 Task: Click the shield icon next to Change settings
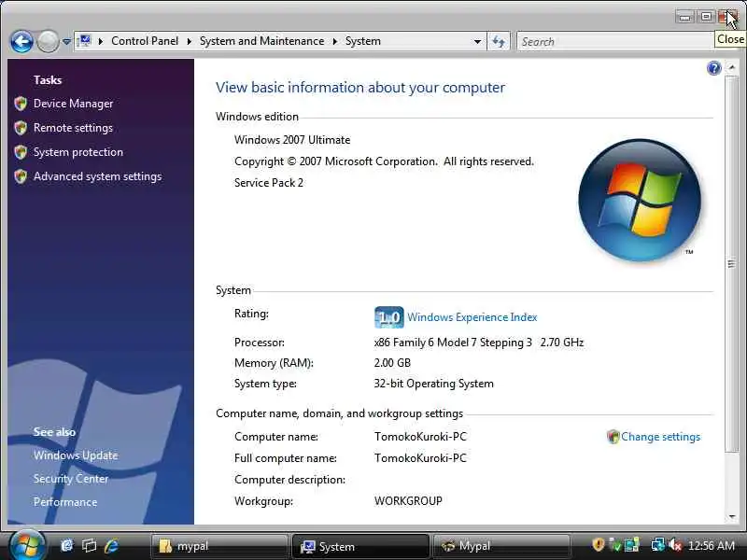click(x=613, y=437)
